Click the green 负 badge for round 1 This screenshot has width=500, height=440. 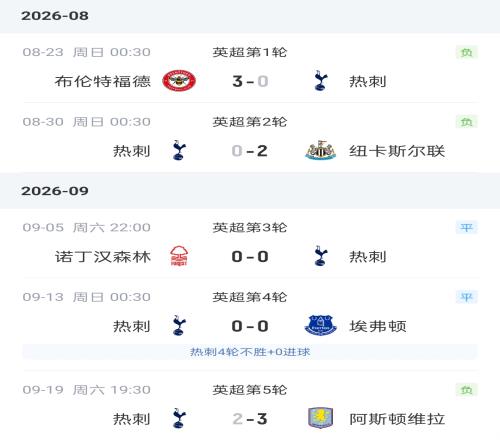pos(467,52)
